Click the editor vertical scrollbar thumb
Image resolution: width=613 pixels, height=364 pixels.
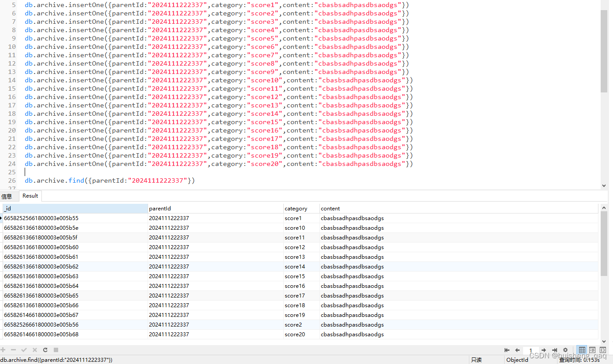point(604,51)
